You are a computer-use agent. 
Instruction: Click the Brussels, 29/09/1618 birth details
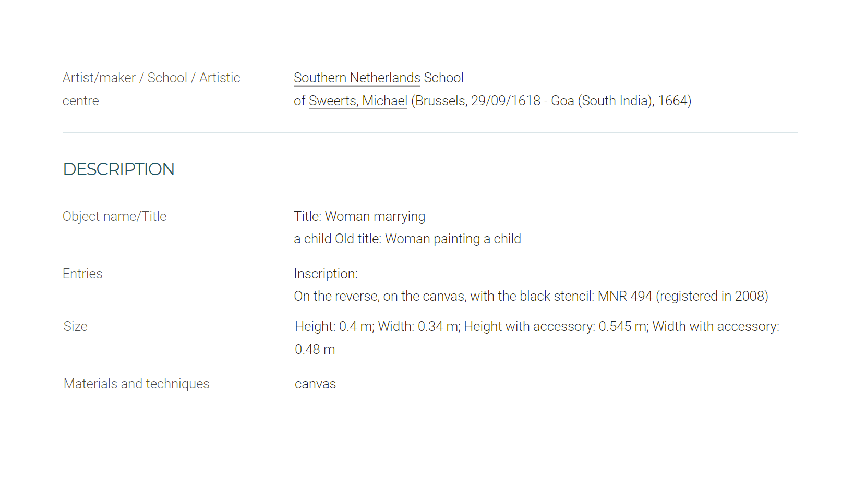[478, 101]
